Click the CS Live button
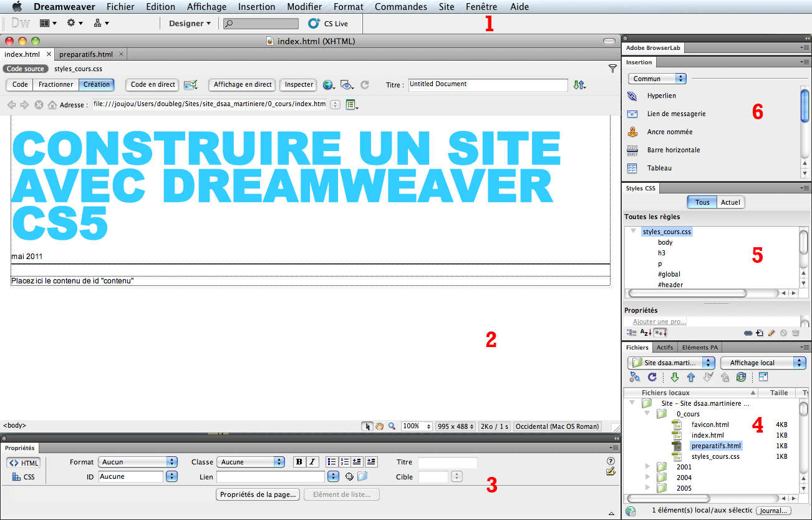Viewport: 812px width, 520px height. [x=329, y=23]
